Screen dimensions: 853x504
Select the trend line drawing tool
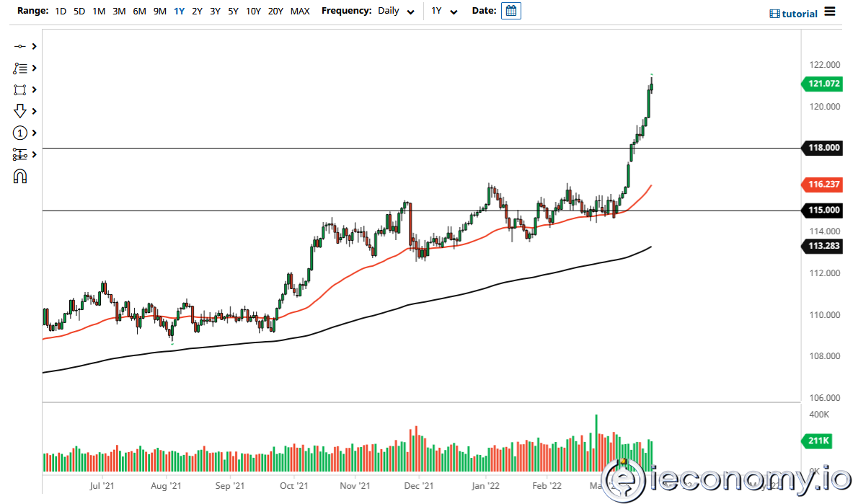pyautogui.click(x=20, y=45)
